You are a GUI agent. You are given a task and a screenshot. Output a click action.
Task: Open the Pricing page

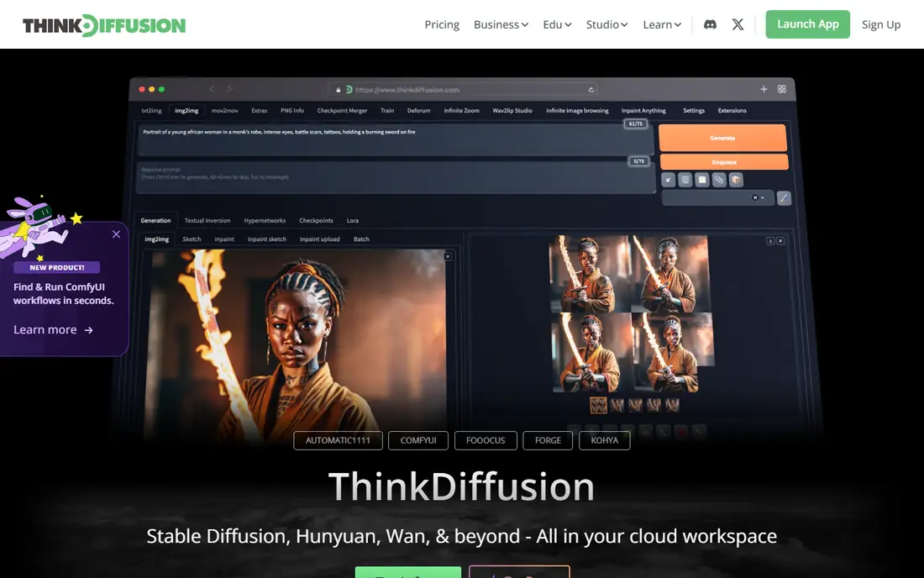(x=442, y=24)
